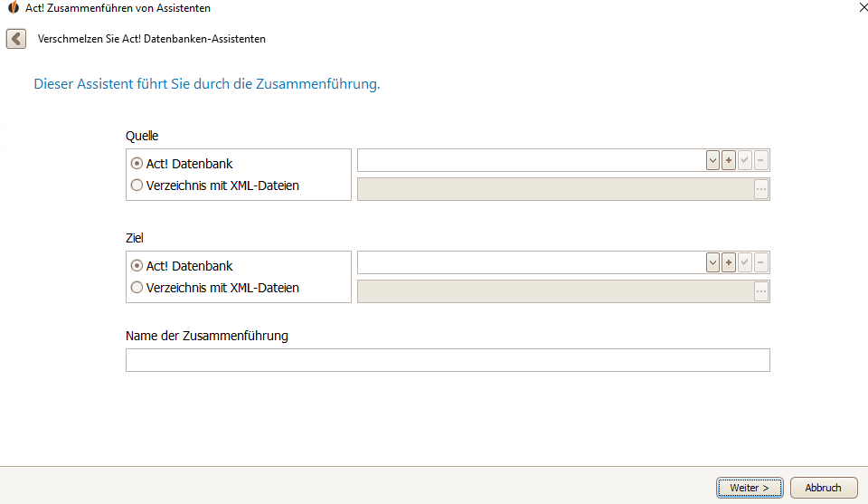Click the ellipsis browse button for Ziel XML directory

click(x=760, y=291)
